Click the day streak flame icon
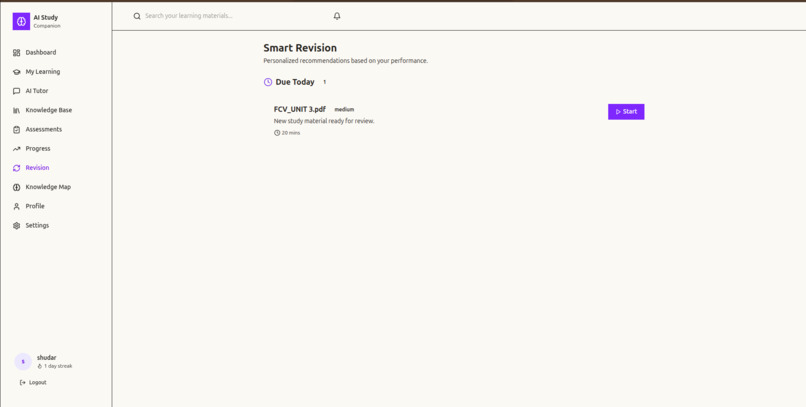Viewport: 806px width, 407px height. tap(40, 366)
